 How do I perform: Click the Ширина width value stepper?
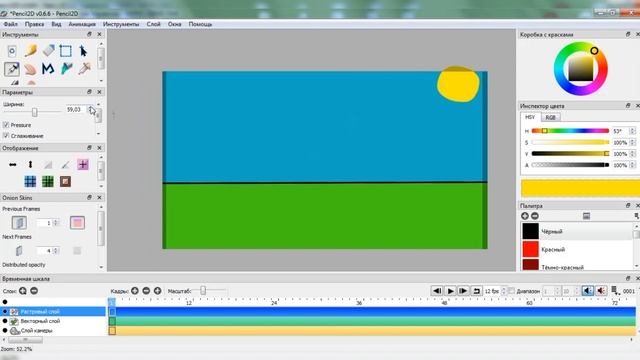click(91, 109)
